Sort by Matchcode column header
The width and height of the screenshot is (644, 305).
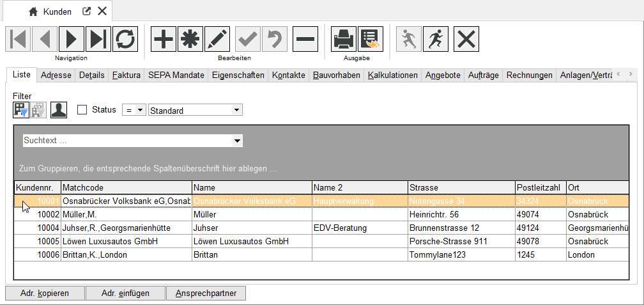[x=126, y=187]
